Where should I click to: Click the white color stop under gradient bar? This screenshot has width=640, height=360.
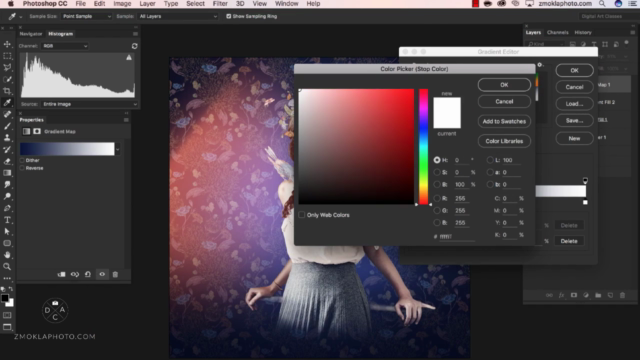click(585, 202)
